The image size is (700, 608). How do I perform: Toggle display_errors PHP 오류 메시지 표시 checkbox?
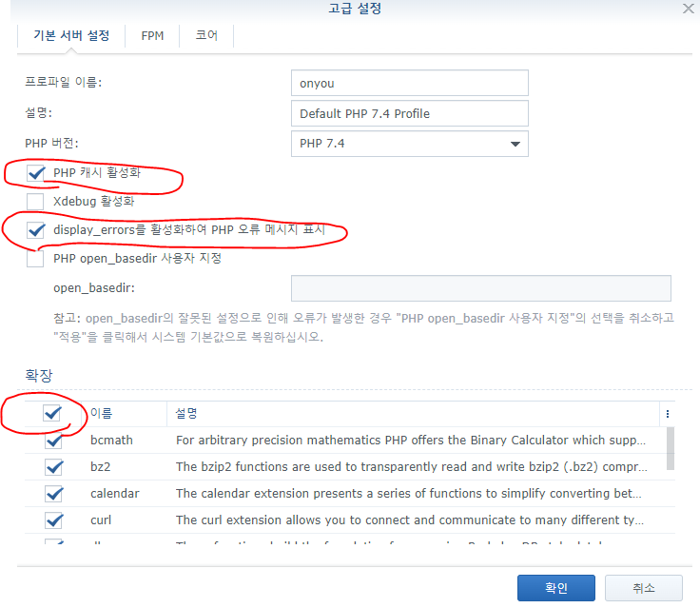click(35, 230)
